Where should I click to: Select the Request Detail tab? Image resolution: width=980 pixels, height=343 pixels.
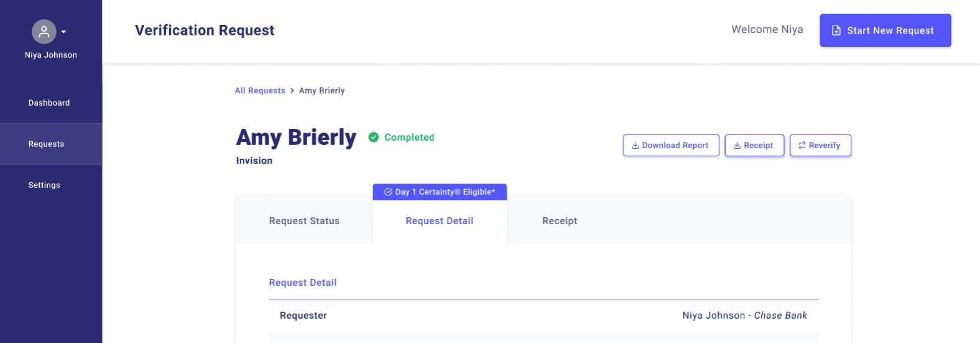(x=440, y=221)
